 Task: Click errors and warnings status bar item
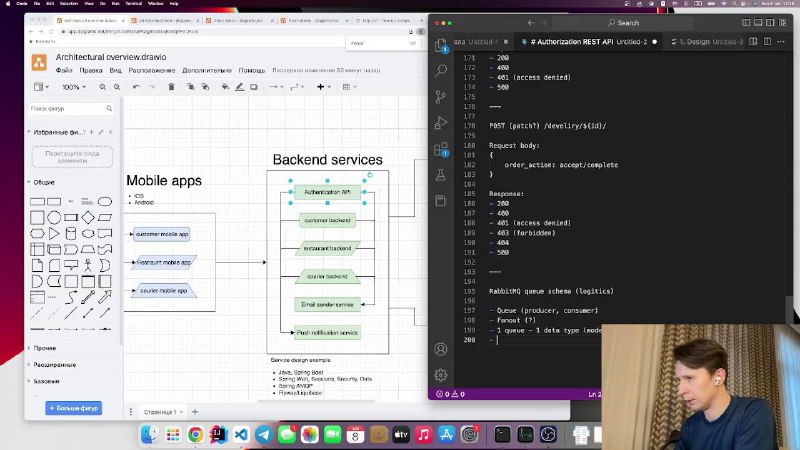click(451, 394)
